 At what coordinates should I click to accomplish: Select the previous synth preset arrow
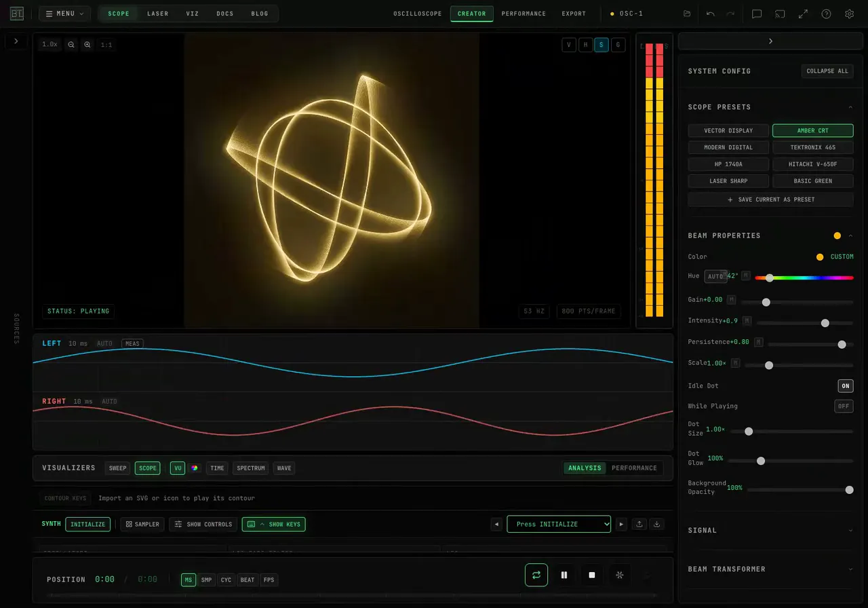point(497,524)
